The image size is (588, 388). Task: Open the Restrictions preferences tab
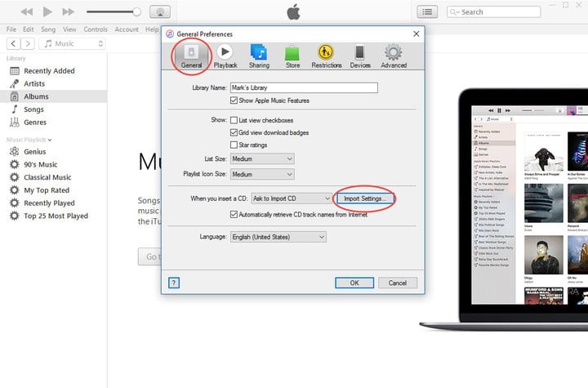(x=326, y=56)
